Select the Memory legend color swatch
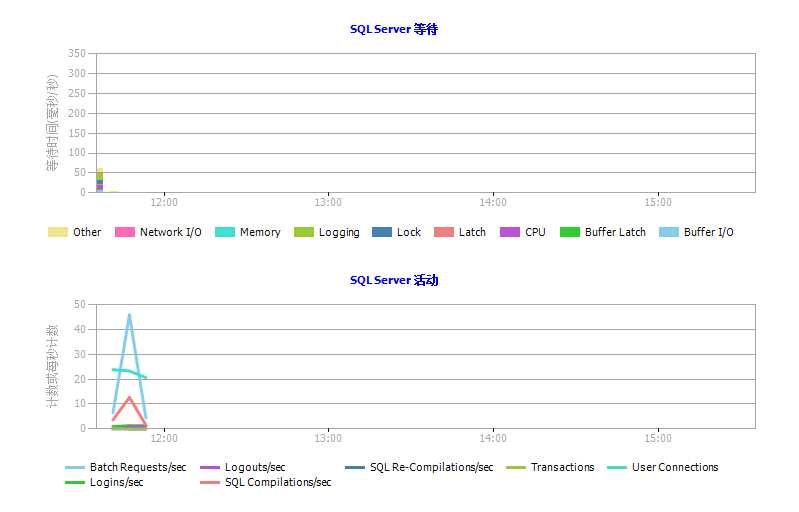Viewport: 799px width, 512px height. pos(225,232)
